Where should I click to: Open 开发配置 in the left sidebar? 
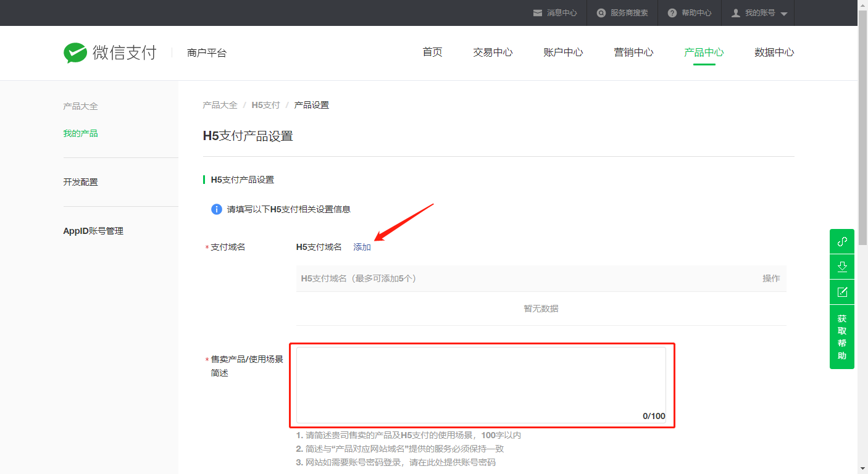click(80, 182)
